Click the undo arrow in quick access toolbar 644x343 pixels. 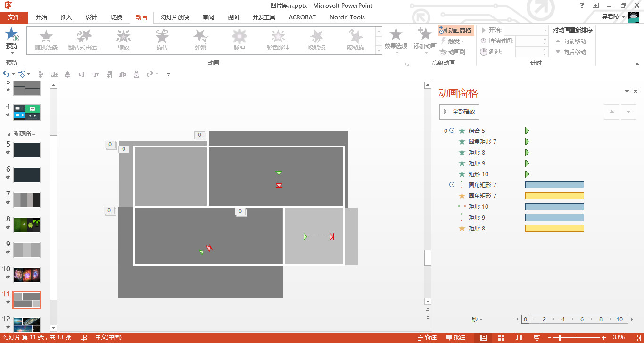click(x=6, y=74)
